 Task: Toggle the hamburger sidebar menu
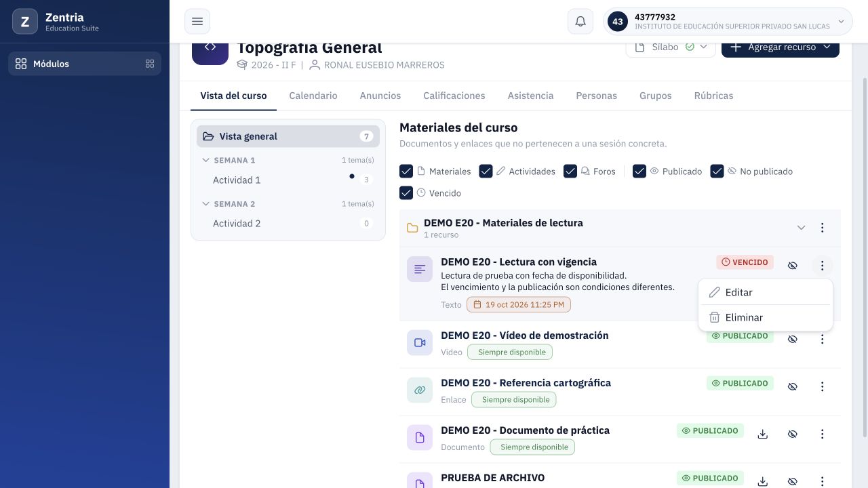pyautogui.click(x=197, y=22)
